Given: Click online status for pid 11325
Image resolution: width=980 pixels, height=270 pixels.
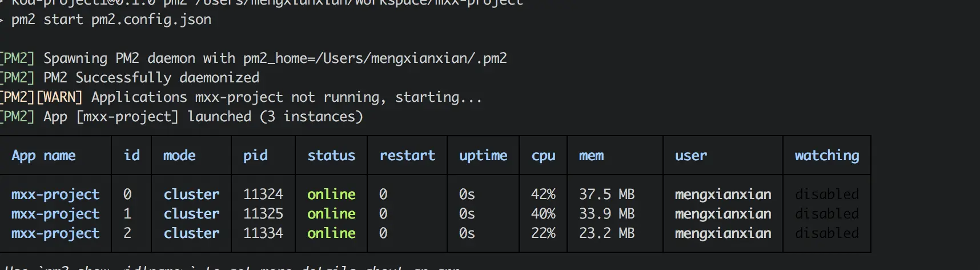Looking at the screenshot, I should click(331, 214).
